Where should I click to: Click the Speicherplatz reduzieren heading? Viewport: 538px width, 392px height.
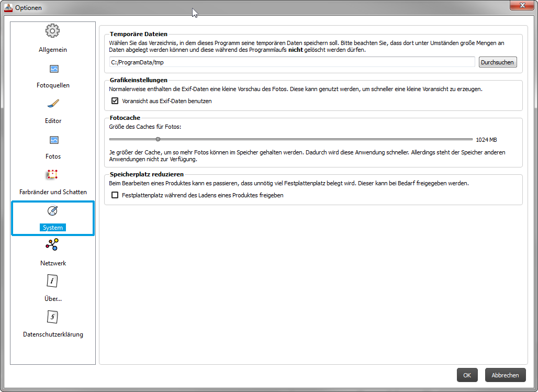[147, 174]
